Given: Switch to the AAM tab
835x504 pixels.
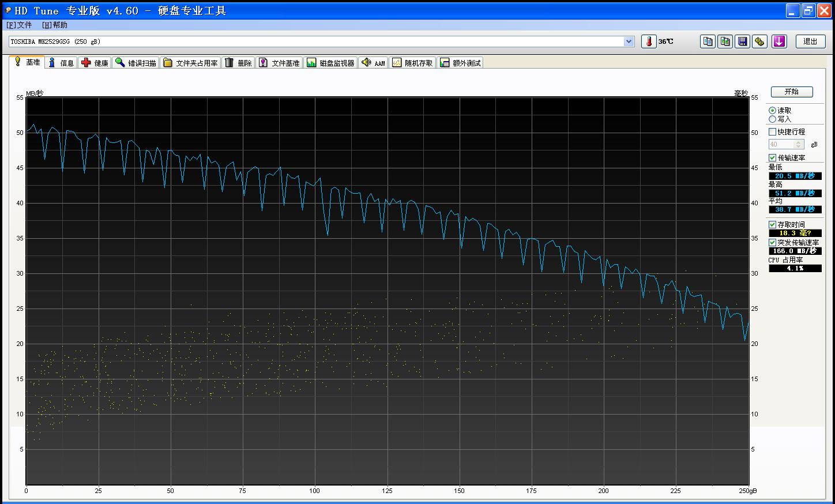Looking at the screenshot, I should [373, 63].
